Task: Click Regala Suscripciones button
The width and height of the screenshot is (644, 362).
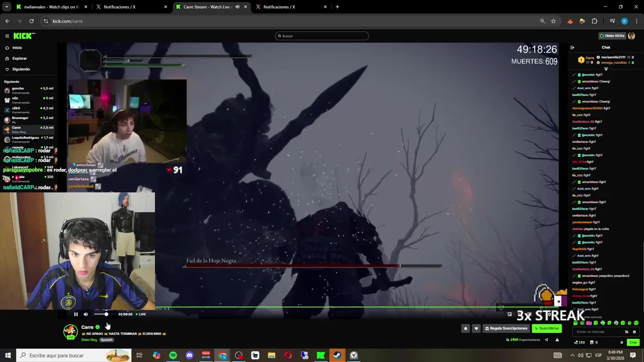Action: point(506,328)
